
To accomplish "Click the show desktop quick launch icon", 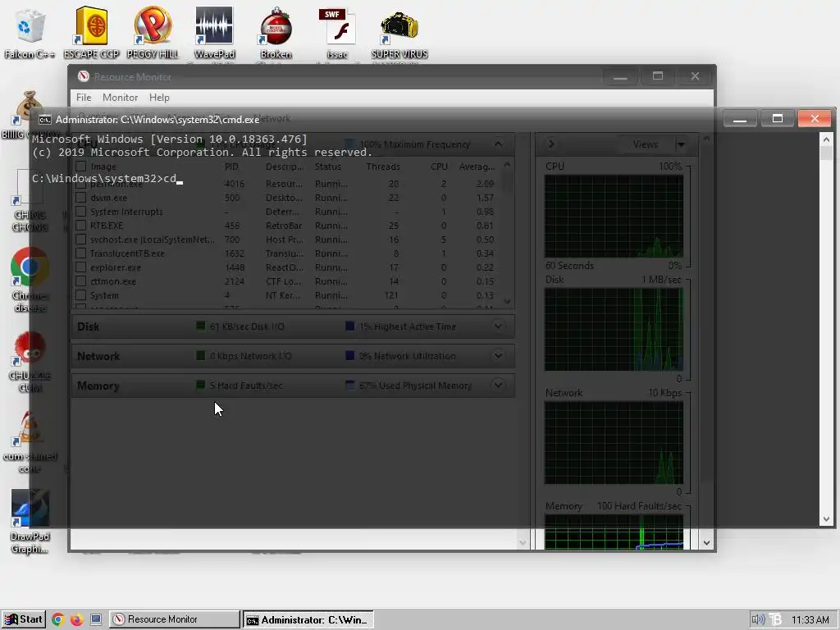I will [96, 620].
